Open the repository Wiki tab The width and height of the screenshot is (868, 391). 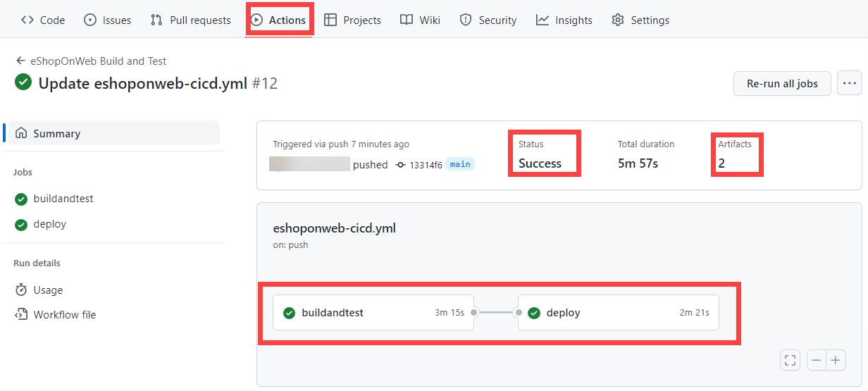pos(420,20)
